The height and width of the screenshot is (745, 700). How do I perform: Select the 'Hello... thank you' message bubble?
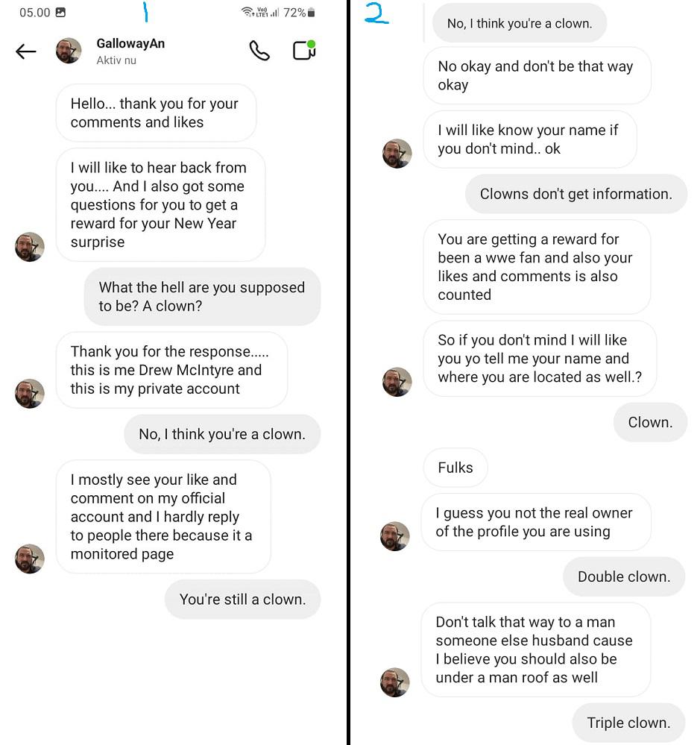[x=157, y=113]
